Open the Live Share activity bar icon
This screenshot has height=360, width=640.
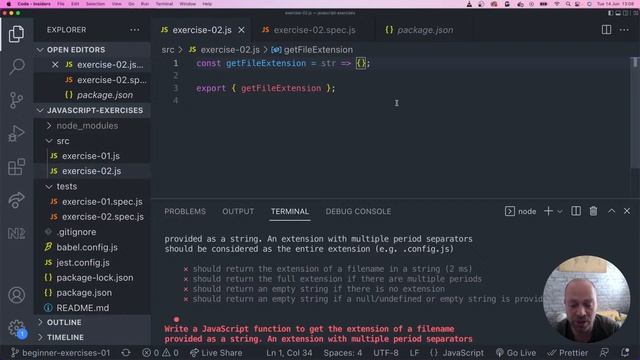[x=16, y=200]
